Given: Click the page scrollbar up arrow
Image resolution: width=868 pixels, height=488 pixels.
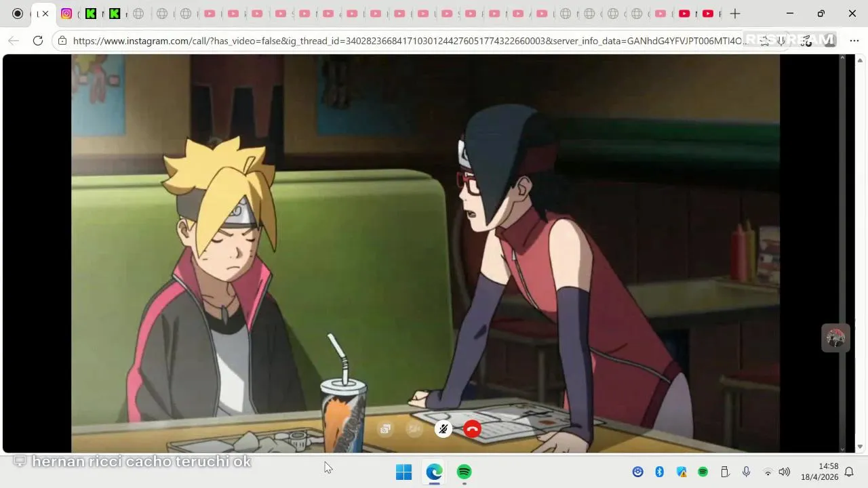Looking at the screenshot, I should pyautogui.click(x=861, y=59).
